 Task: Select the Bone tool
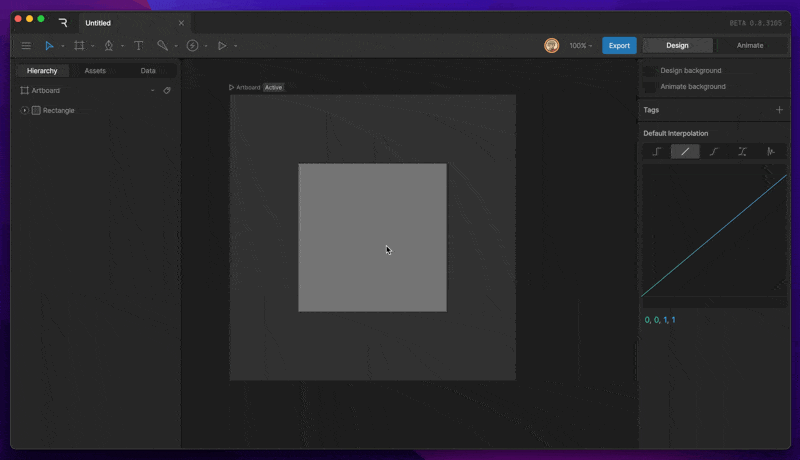(162, 46)
